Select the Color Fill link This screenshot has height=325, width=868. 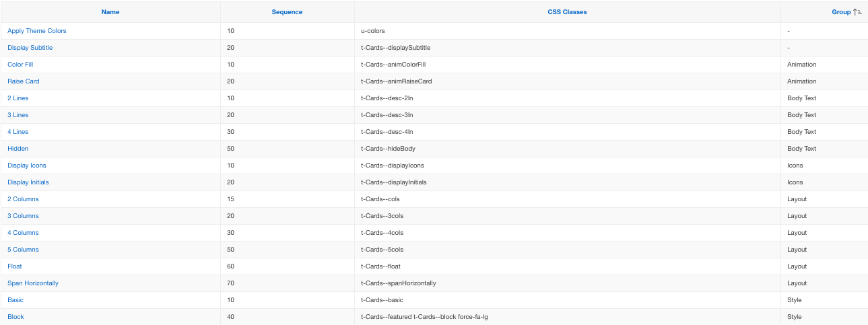(20, 65)
